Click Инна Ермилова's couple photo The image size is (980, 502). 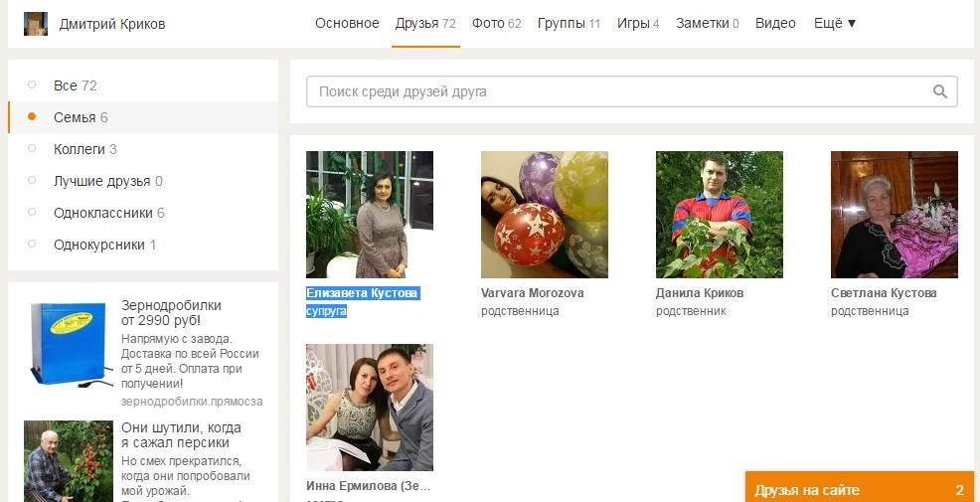pyautogui.click(x=370, y=407)
